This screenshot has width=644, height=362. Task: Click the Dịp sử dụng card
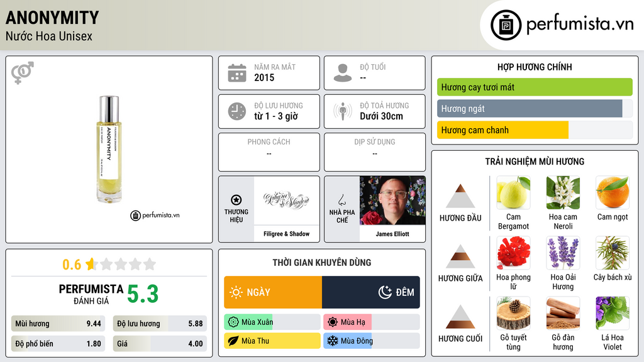point(375,152)
